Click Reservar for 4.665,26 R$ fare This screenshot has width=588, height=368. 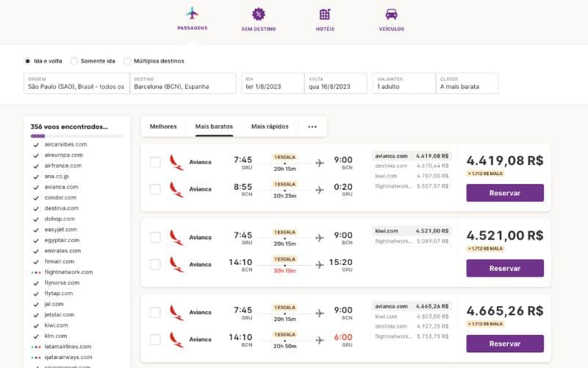click(505, 344)
